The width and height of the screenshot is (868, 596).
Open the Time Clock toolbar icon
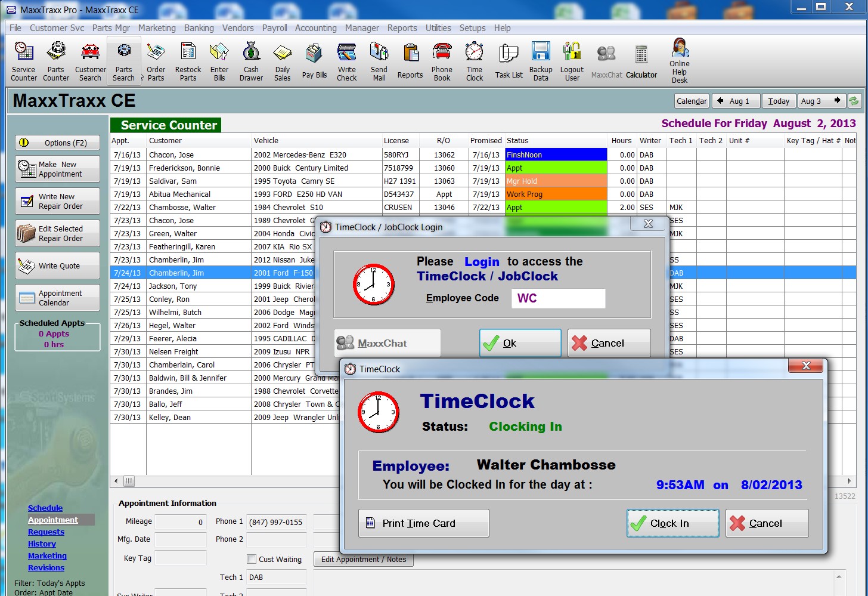475,60
